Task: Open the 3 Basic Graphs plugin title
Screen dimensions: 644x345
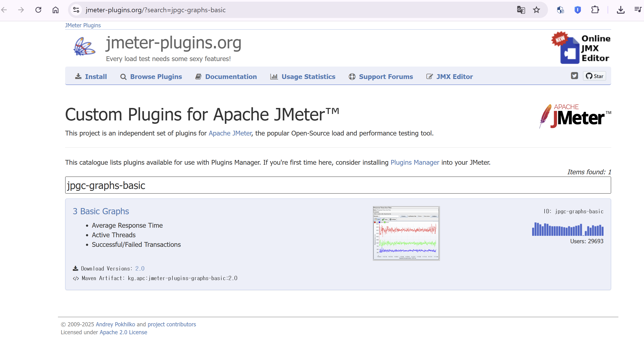Action: click(x=101, y=211)
